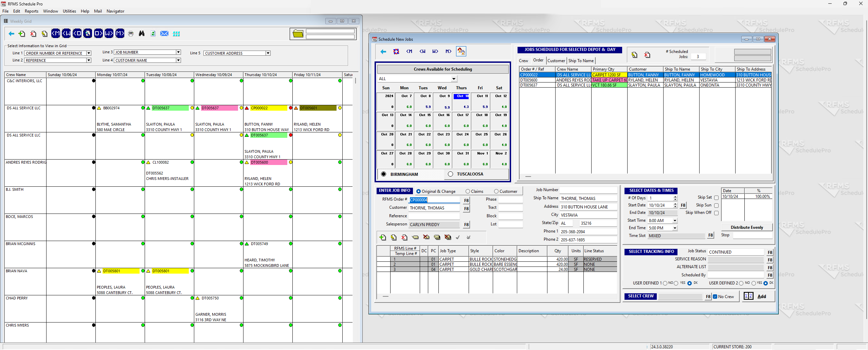Click the switch store (houses) icon
Image resolution: width=868 pixels, height=350 pixels.
[461, 51]
